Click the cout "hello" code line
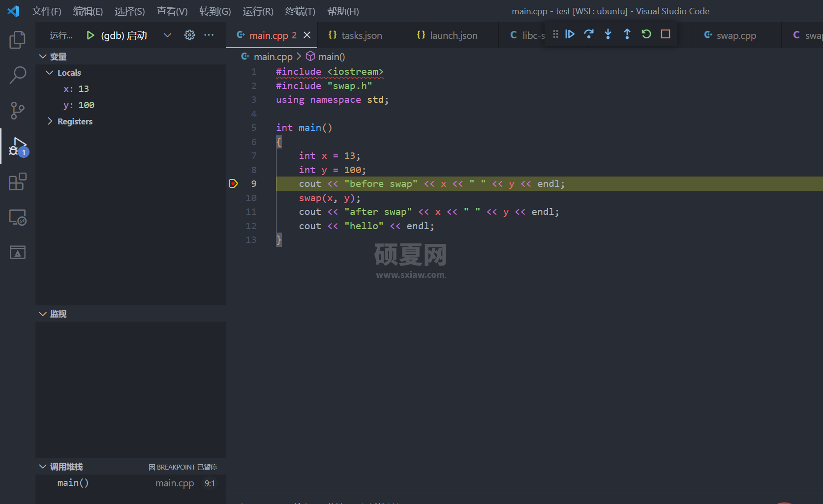Image resolution: width=823 pixels, height=504 pixels. pos(366,226)
